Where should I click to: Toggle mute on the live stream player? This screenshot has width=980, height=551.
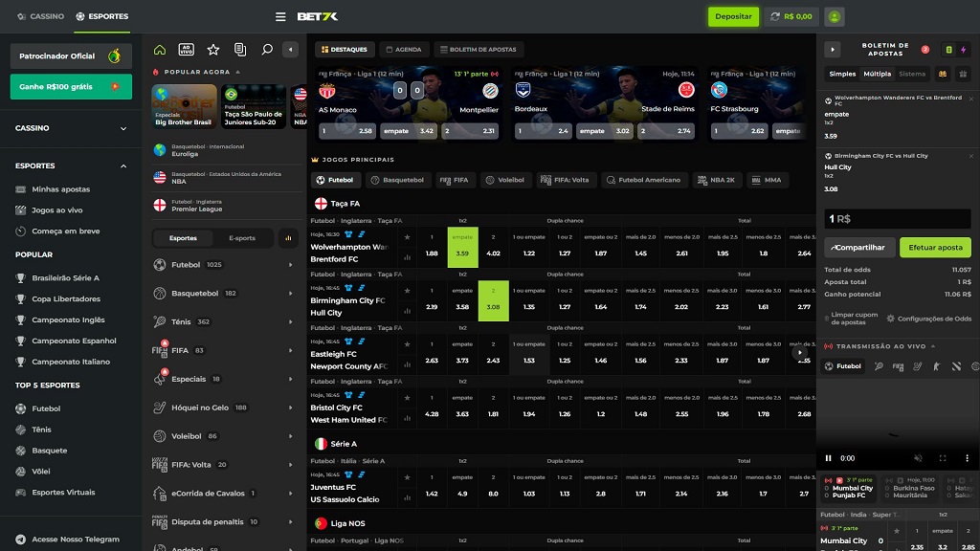point(918,458)
